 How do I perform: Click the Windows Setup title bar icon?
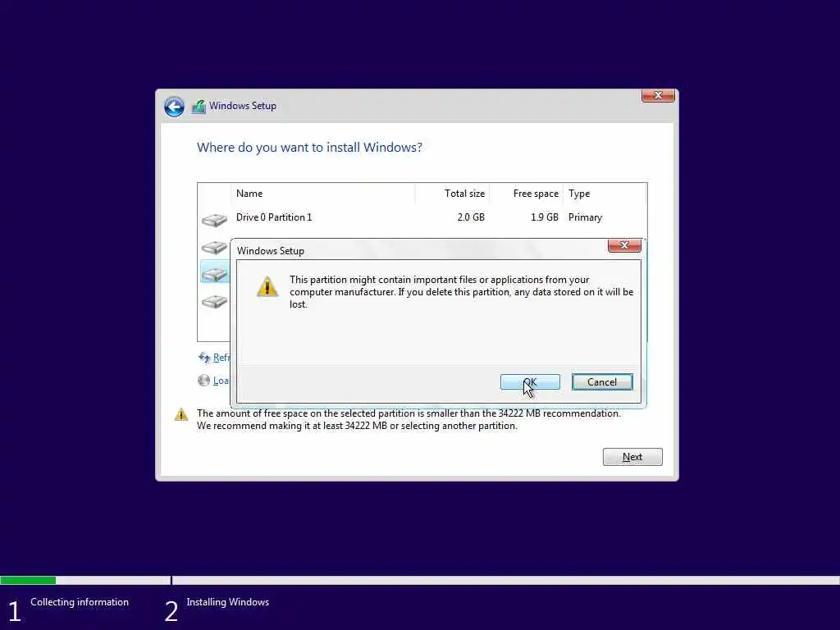coord(199,107)
